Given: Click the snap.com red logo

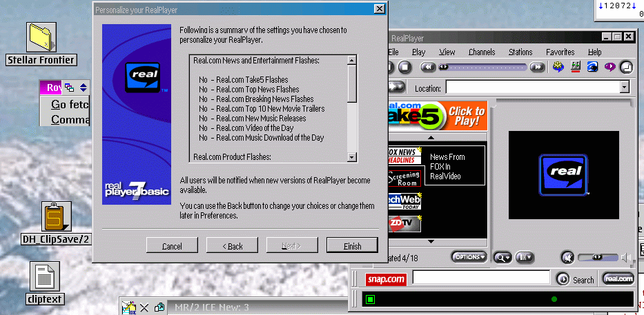Looking at the screenshot, I should (x=386, y=280).
